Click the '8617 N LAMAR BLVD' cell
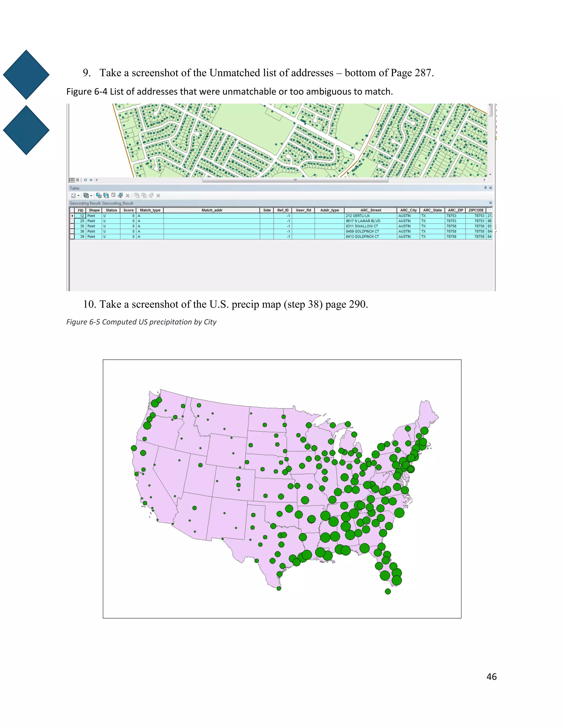Image resolution: width=563 pixels, height=728 pixels. click(x=371, y=221)
